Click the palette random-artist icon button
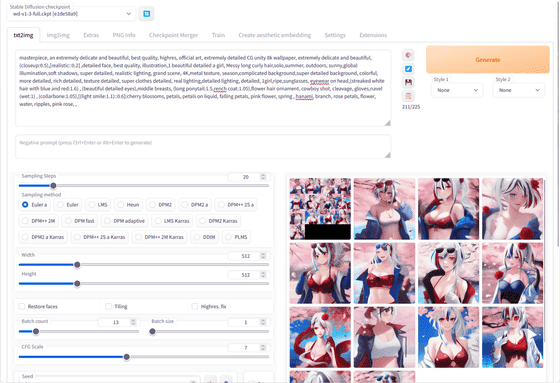 click(x=408, y=55)
